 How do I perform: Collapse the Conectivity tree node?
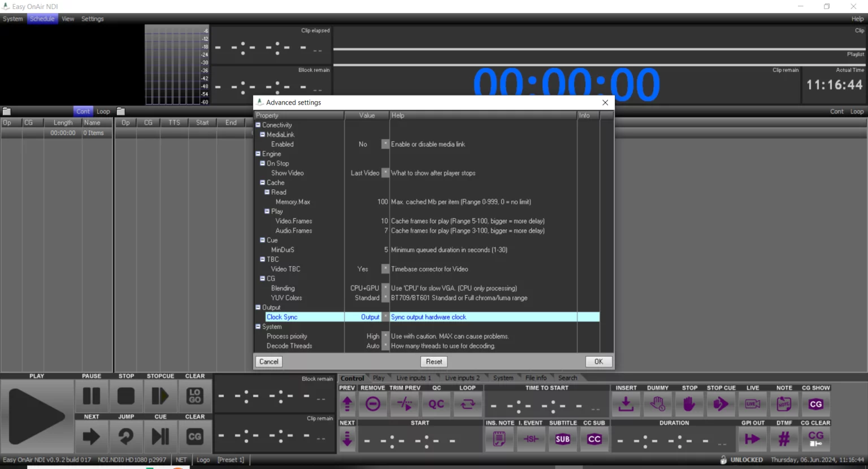click(258, 125)
